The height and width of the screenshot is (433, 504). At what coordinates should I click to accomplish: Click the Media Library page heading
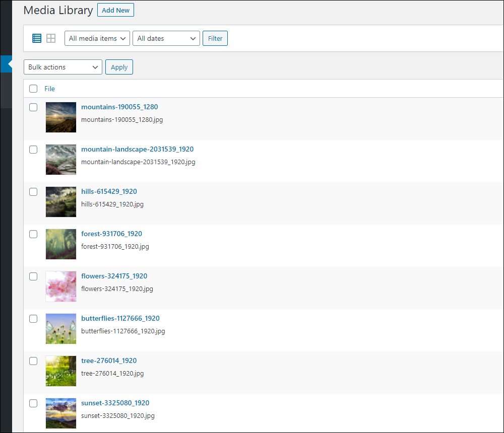coord(58,10)
